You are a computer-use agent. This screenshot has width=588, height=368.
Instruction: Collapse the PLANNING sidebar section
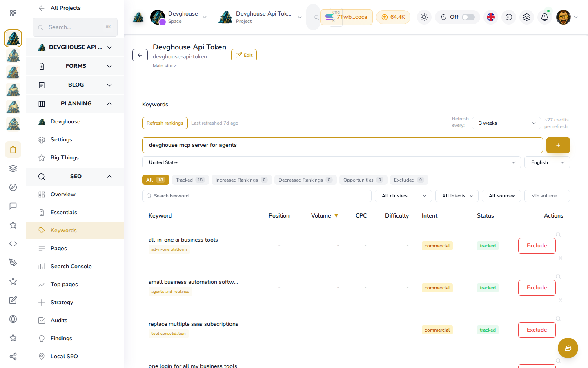click(x=75, y=104)
